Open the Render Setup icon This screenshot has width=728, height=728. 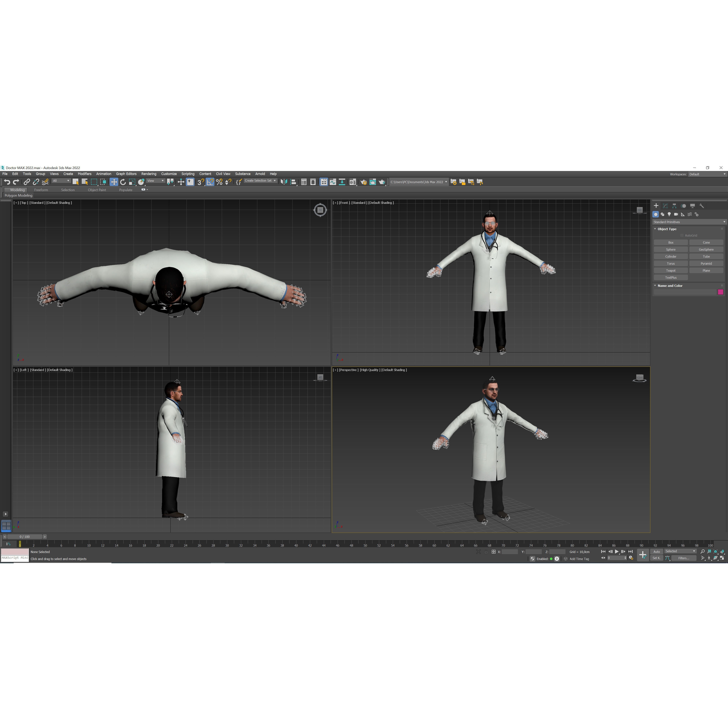(x=364, y=182)
